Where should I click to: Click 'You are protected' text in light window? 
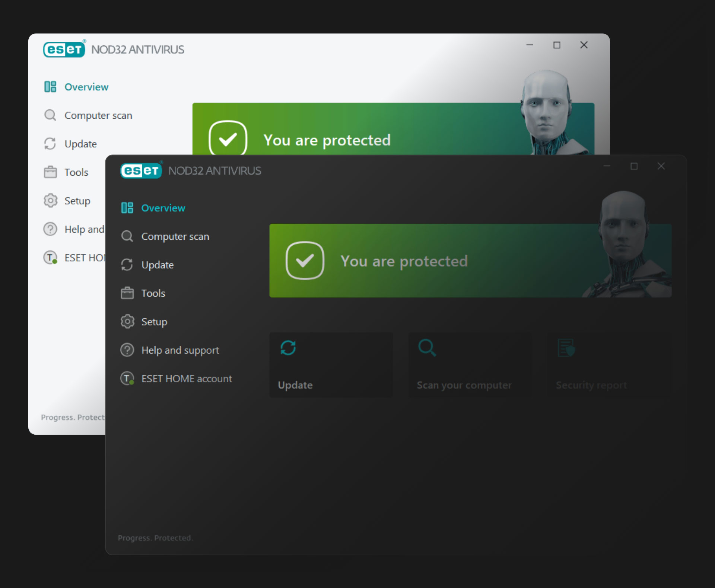pyautogui.click(x=327, y=140)
